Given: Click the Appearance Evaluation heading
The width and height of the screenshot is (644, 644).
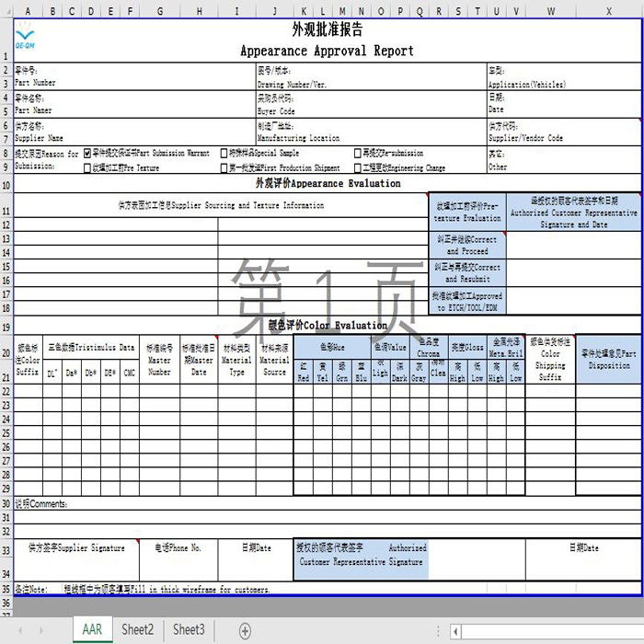Looking at the screenshot, I should tap(328, 183).
